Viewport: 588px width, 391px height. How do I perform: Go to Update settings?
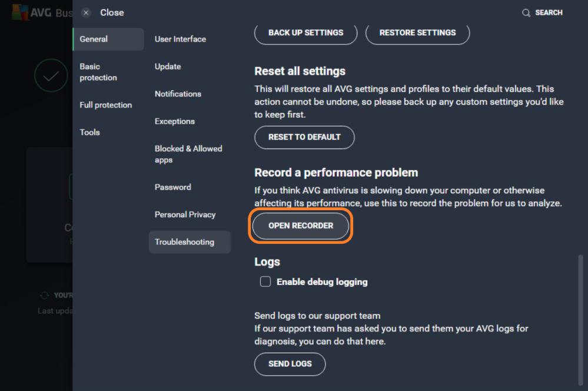[x=167, y=67]
